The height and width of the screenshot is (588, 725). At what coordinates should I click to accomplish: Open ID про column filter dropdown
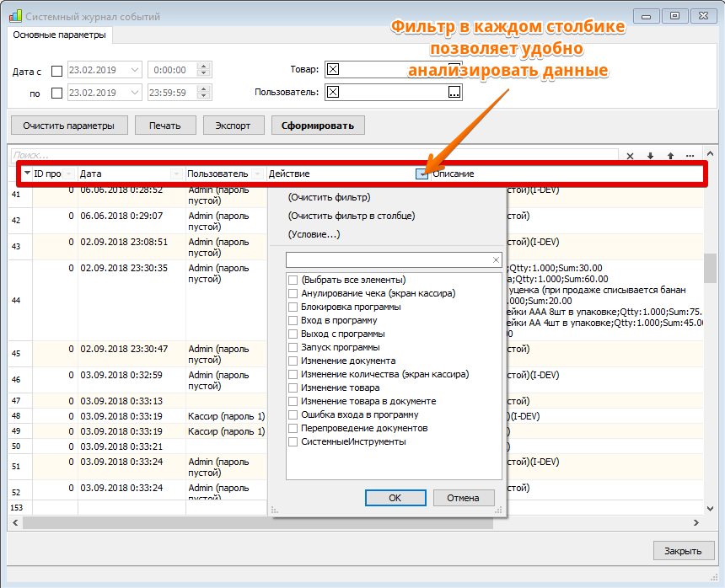[69, 174]
